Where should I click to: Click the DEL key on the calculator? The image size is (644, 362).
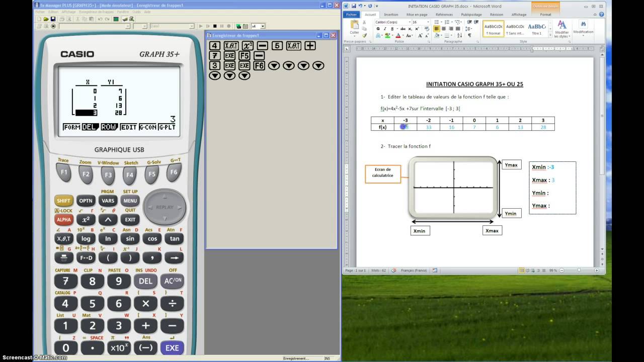pos(145,281)
